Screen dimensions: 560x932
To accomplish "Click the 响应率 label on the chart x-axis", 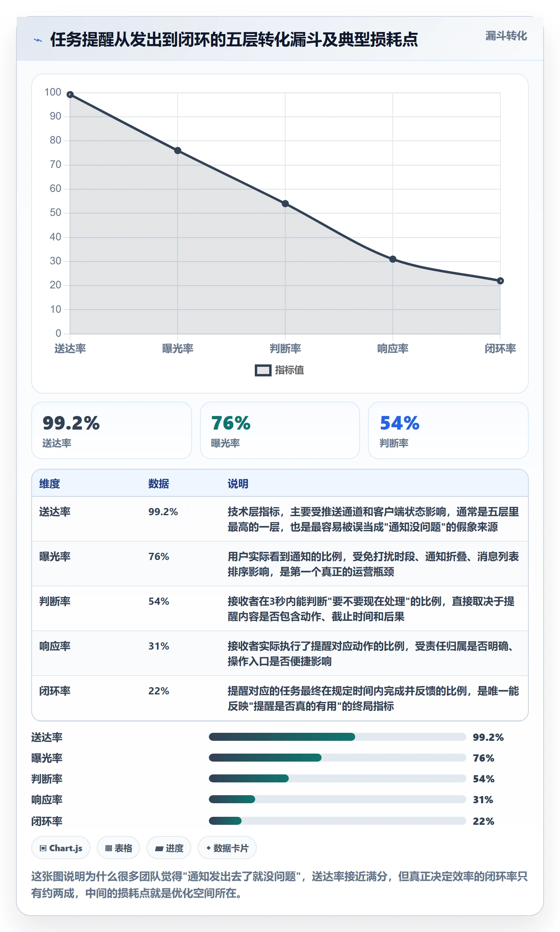I will coord(393,348).
